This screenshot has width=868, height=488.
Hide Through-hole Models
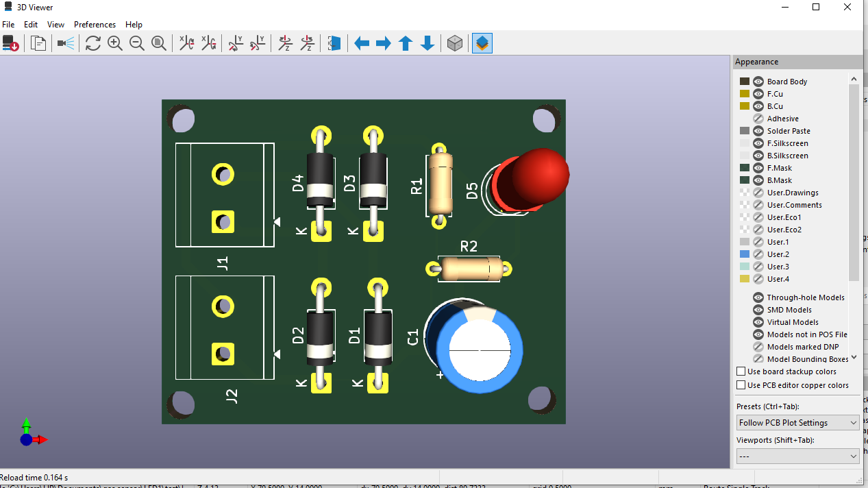[758, 297]
